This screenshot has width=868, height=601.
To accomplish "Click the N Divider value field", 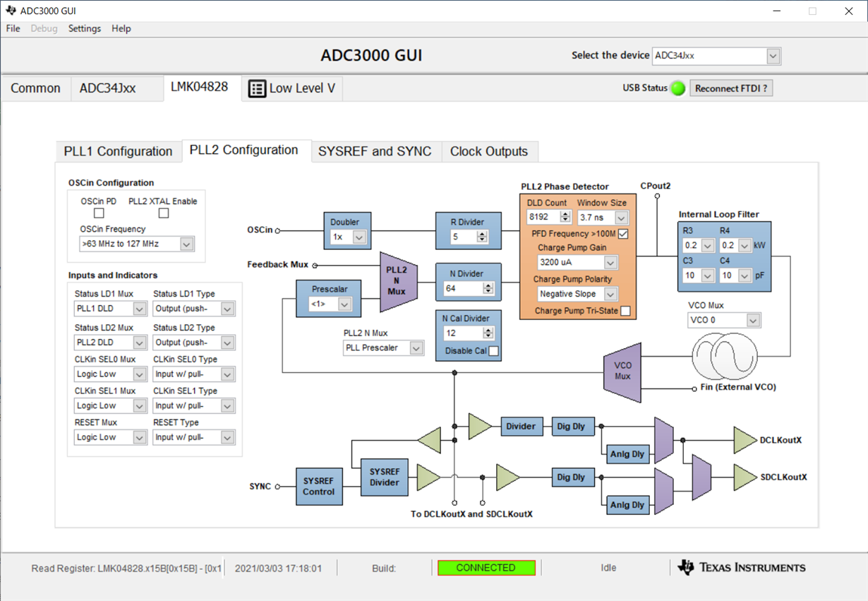I will [462, 288].
